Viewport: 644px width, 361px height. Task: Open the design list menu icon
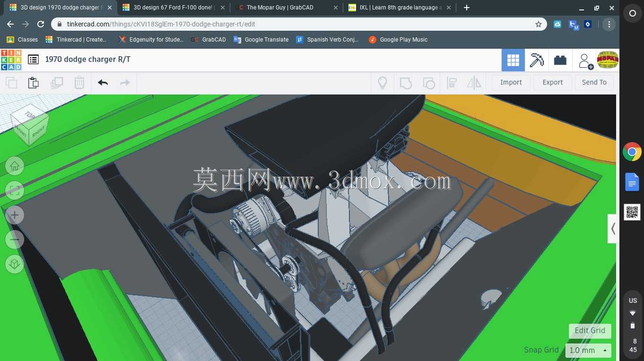33,60
